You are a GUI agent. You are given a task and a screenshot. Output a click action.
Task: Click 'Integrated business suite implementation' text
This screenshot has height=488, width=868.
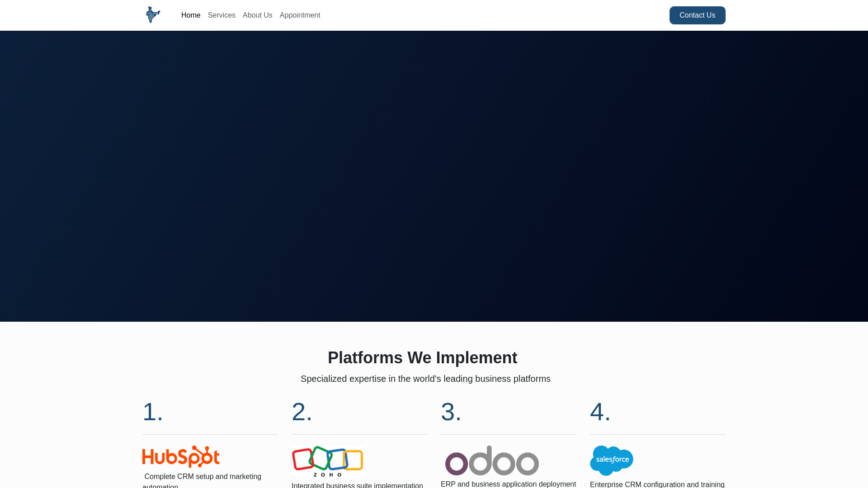point(357,485)
